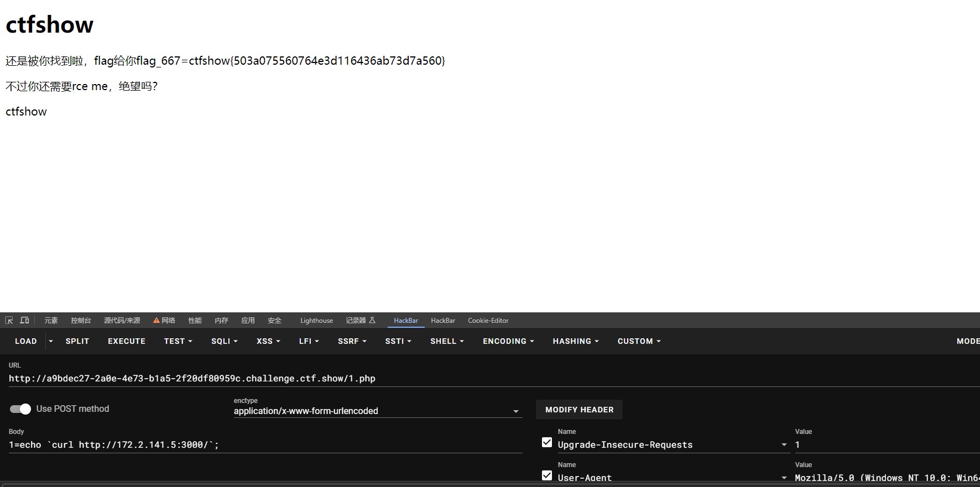980x487 pixels.
Task: Switch to the 应用 tab
Action: point(248,321)
